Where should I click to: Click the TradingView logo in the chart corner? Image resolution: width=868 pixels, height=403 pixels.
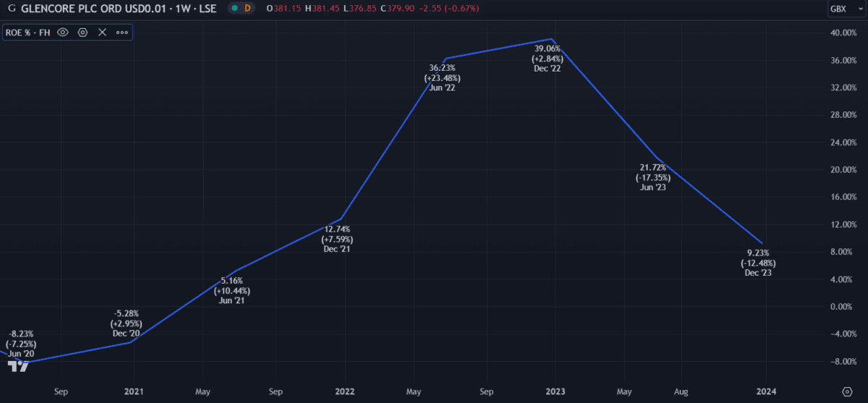click(x=18, y=366)
